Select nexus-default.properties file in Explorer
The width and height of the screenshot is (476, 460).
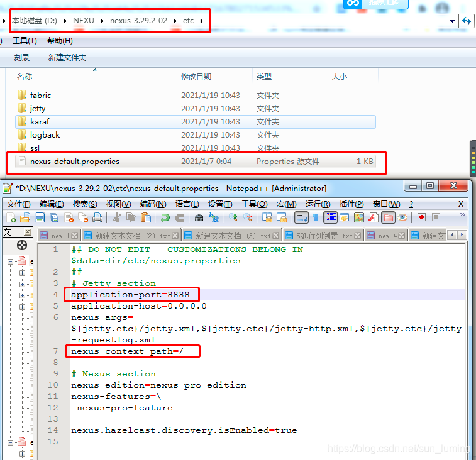coord(196,162)
